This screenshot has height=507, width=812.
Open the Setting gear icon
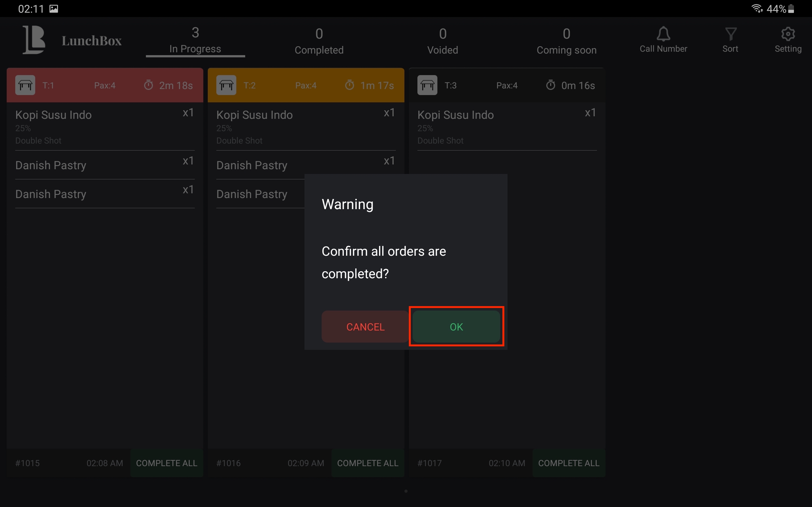pos(788,34)
